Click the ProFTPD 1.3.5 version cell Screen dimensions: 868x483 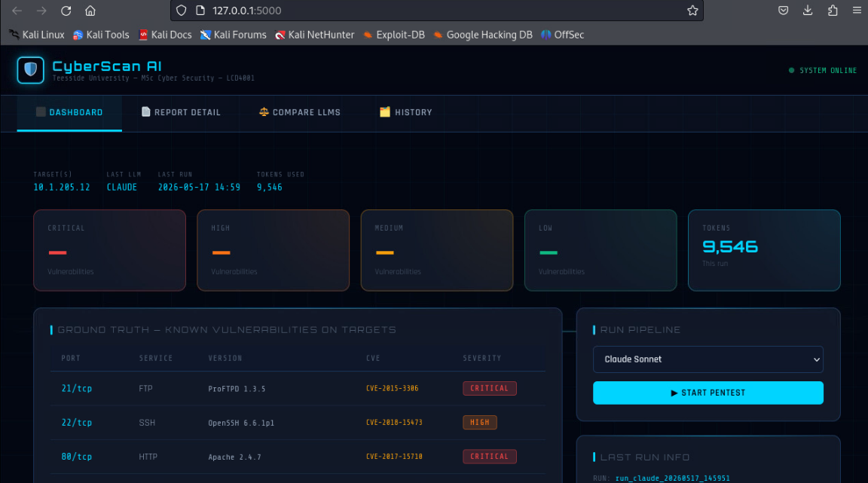[237, 389]
